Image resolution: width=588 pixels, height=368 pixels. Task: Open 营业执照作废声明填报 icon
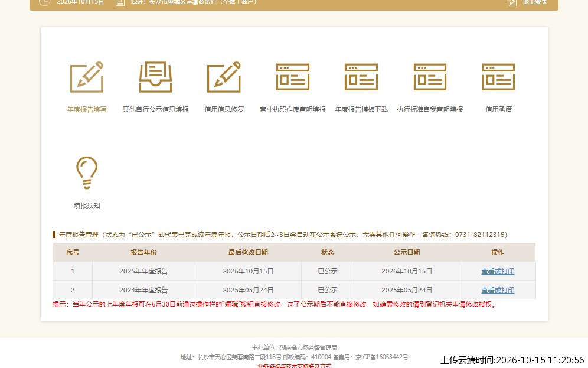(x=292, y=77)
